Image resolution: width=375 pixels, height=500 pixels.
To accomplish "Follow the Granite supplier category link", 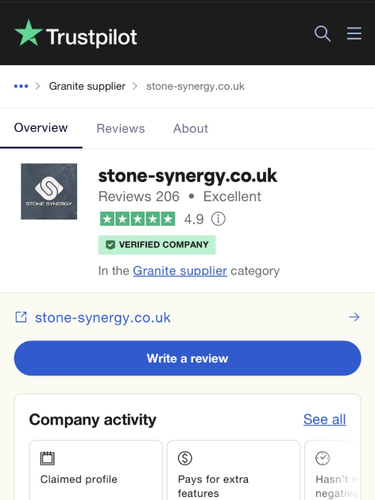I will click(180, 271).
